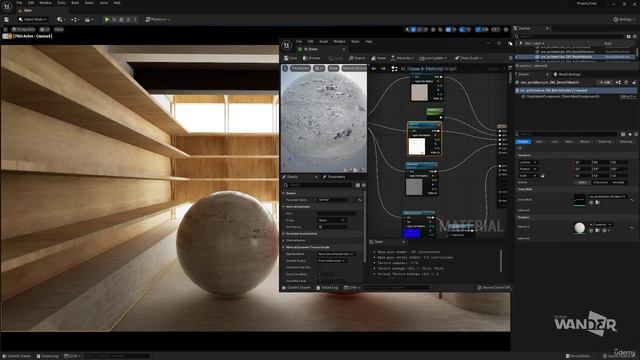Click Perspective in the main level viewport
640x360 pixels.
24,29
